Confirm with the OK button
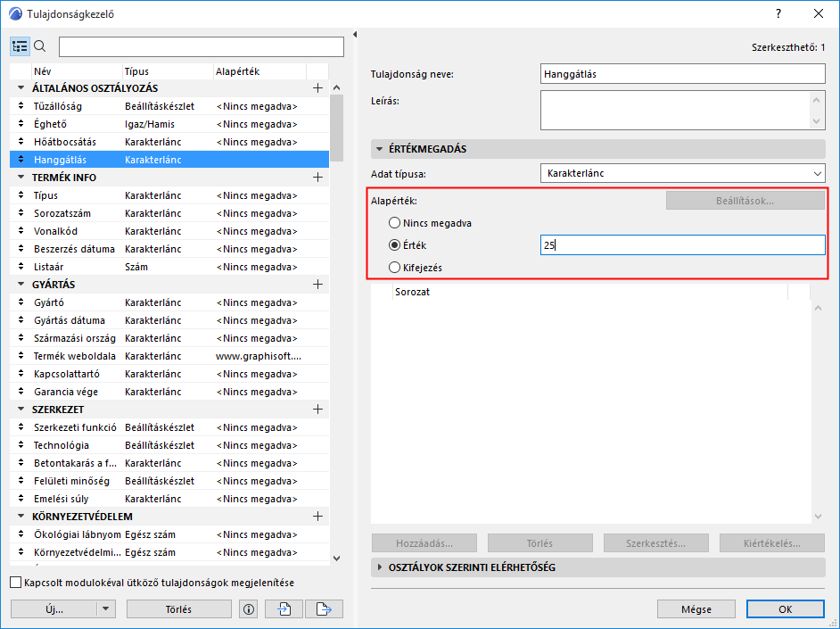This screenshot has width=840, height=629. coord(786,609)
